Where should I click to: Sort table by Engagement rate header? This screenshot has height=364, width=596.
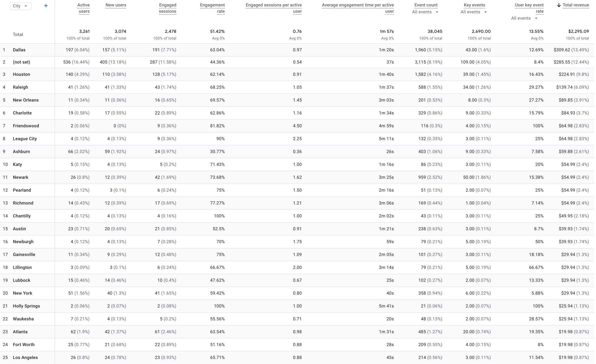pos(212,8)
